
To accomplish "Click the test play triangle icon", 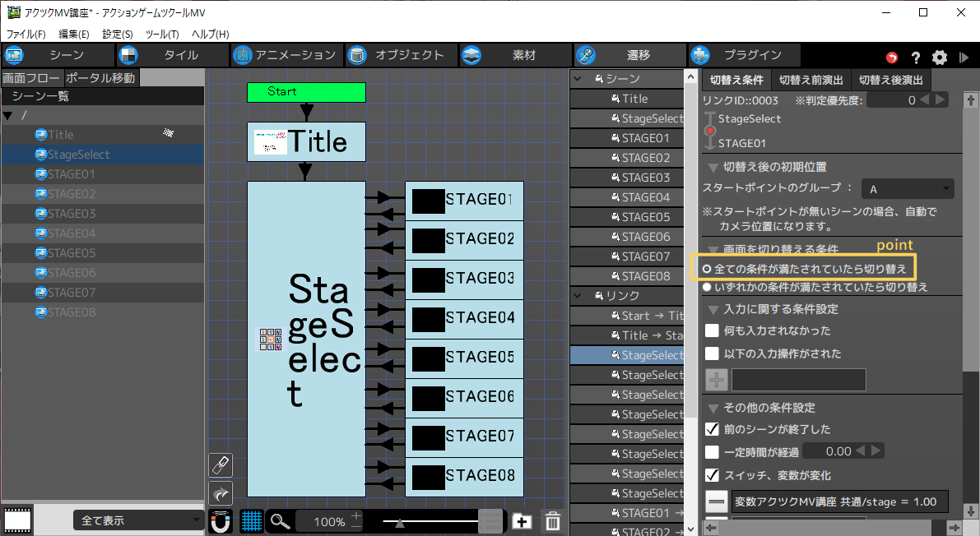I will pyautogui.click(x=964, y=57).
